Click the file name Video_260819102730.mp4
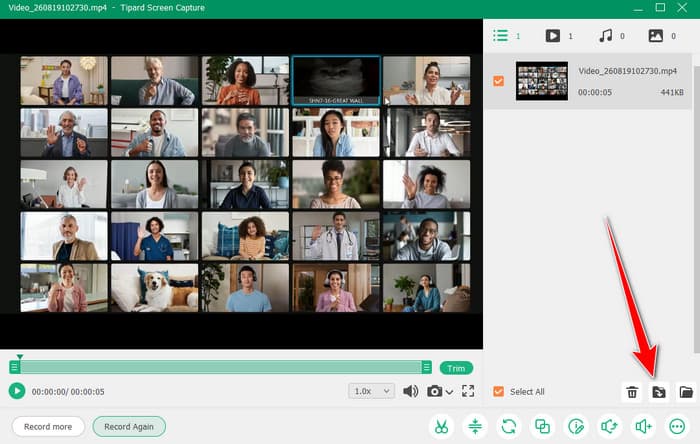700x444 pixels. (627, 71)
